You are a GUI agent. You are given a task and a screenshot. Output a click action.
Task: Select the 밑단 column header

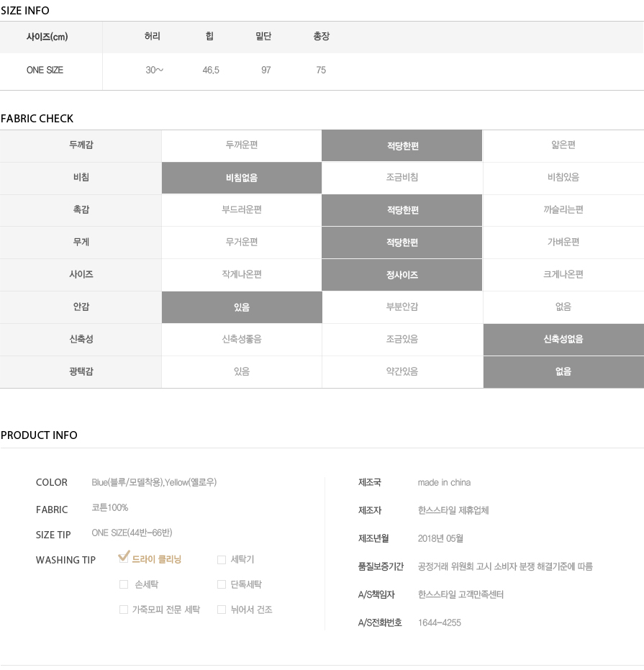pos(263,36)
